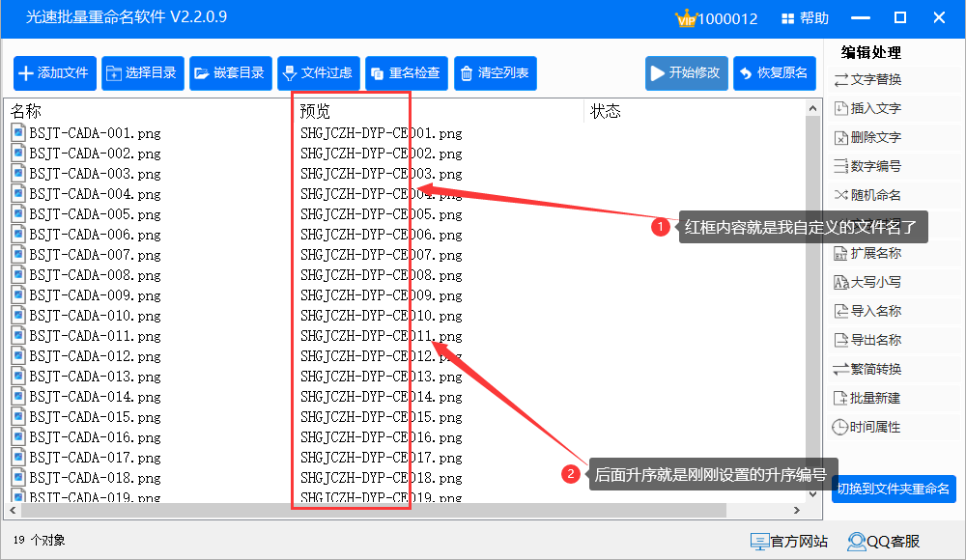Select file BSJT-CADA-014.png
966x560 pixels.
click(95, 397)
